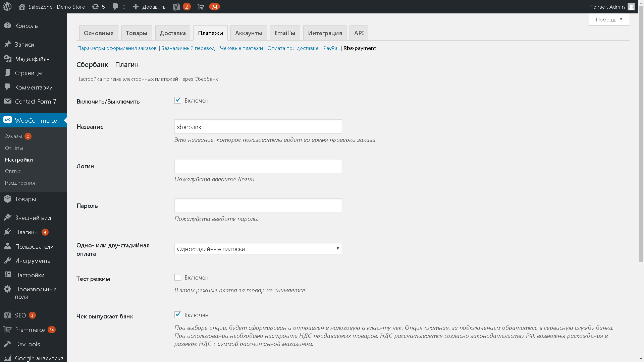Click the WordPress logo icon
This screenshot has width=644, height=362.
tap(7, 7)
